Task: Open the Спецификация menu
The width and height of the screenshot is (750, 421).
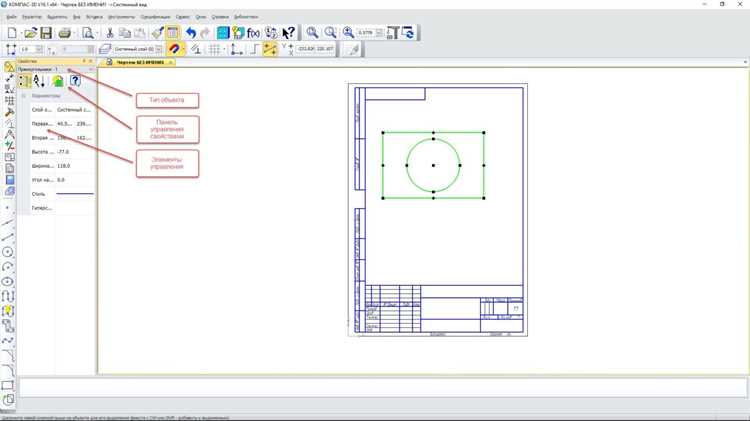Action: [x=155, y=17]
